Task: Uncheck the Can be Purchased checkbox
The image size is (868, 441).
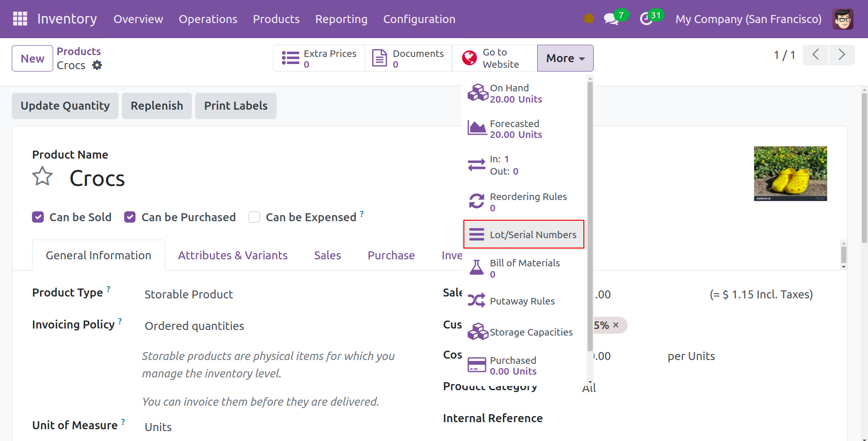Action: click(x=130, y=217)
